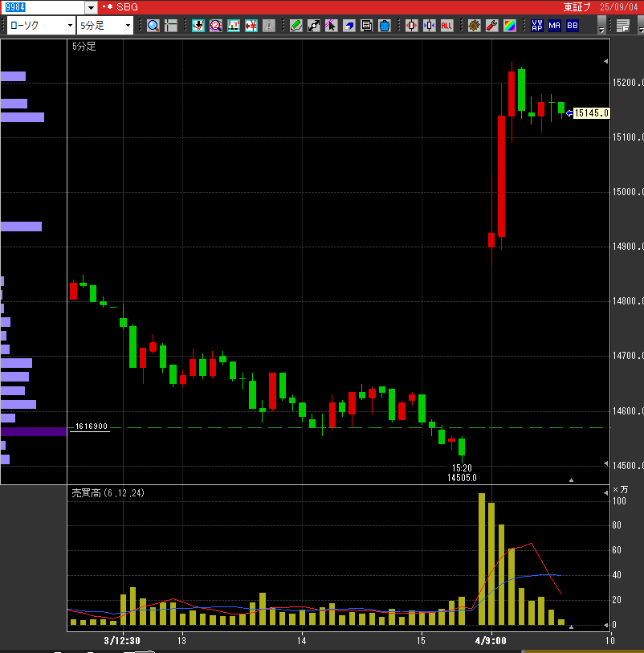This screenshot has width=644, height=653.
Task: Click the 15145.0 current price label
Action: pos(592,113)
